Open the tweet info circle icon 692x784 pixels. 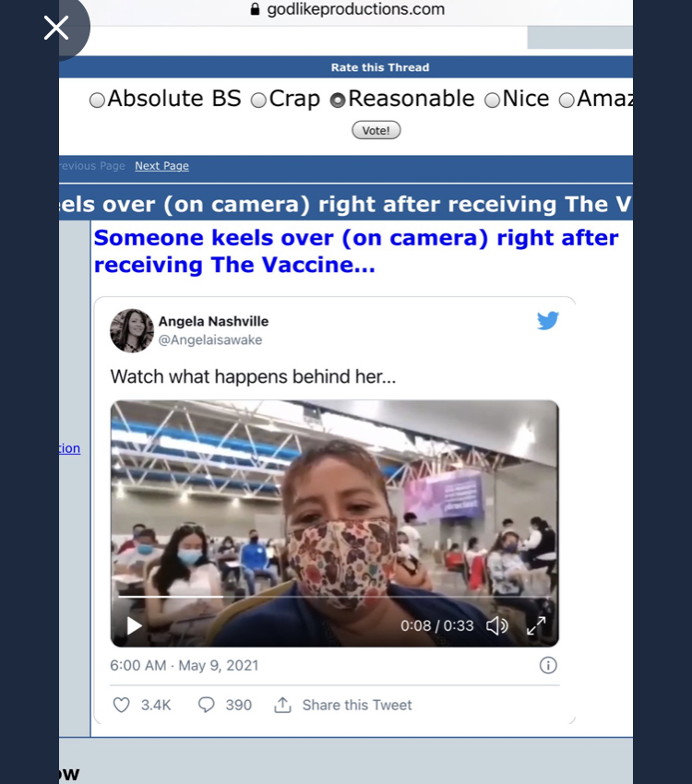pyautogui.click(x=548, y=666)
